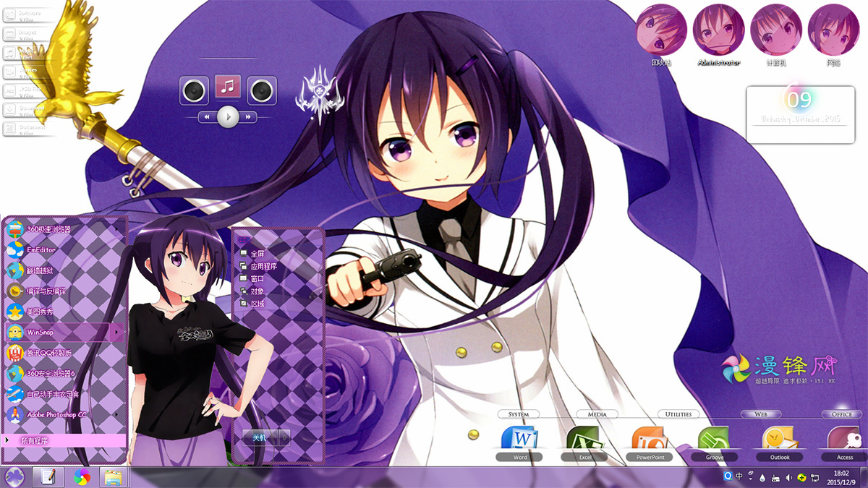The height and width of the screenshot is (488, 868).
Task: Open 自己动手丰衣足食 start menu entry
Action: [65, 394]
